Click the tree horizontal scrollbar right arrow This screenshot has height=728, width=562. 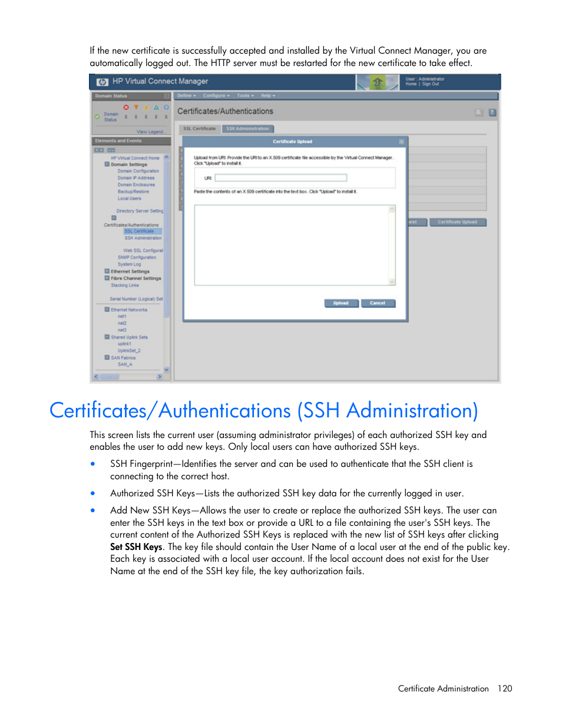pyautogui.click(x=159, y=376)
